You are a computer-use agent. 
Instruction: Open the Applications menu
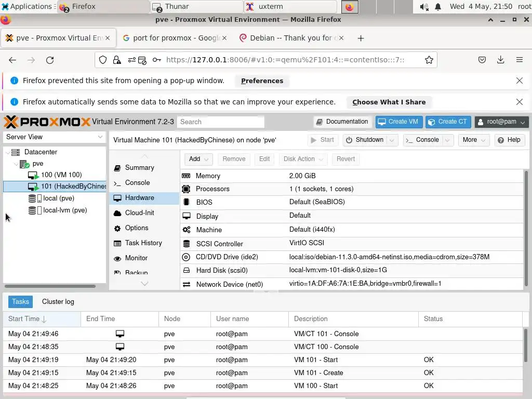tap(28, 6)
